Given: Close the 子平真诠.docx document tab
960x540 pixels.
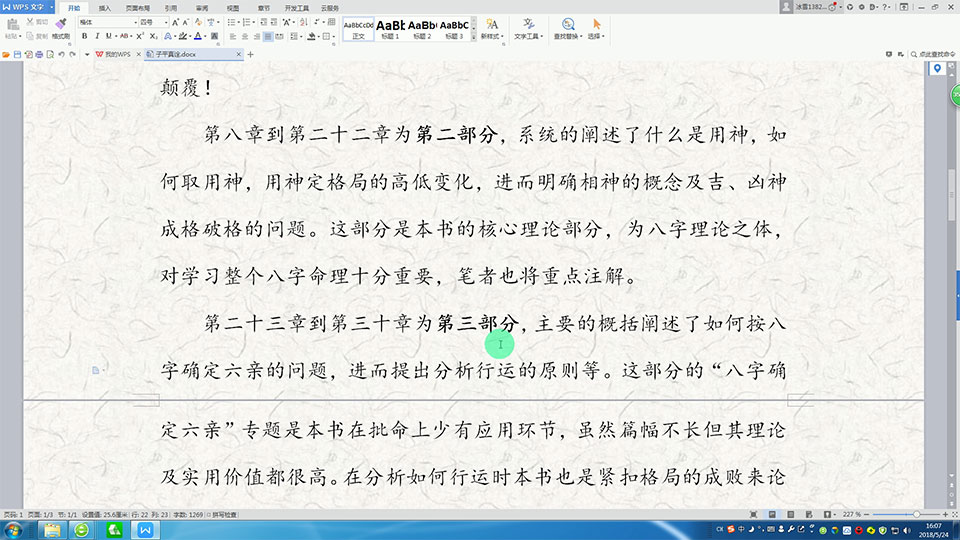Looking at the screenshot, I should [239, 54].
